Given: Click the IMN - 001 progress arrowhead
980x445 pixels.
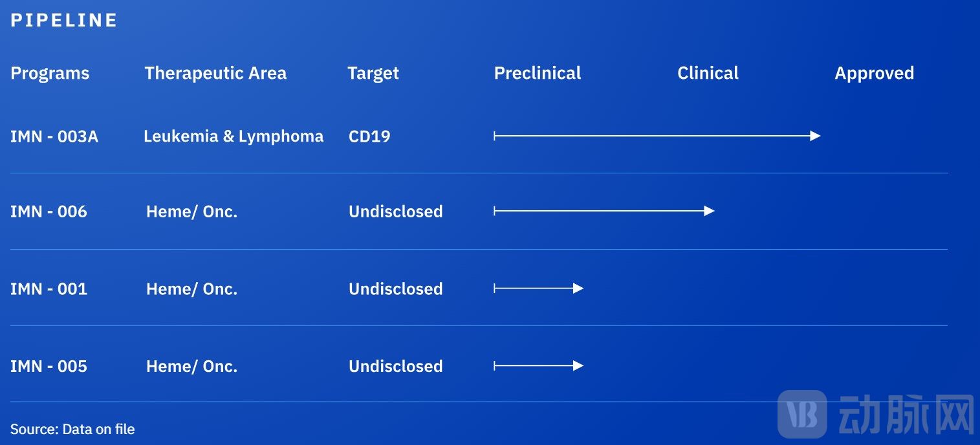Looking at the screenshot, I should pos(578,288).
